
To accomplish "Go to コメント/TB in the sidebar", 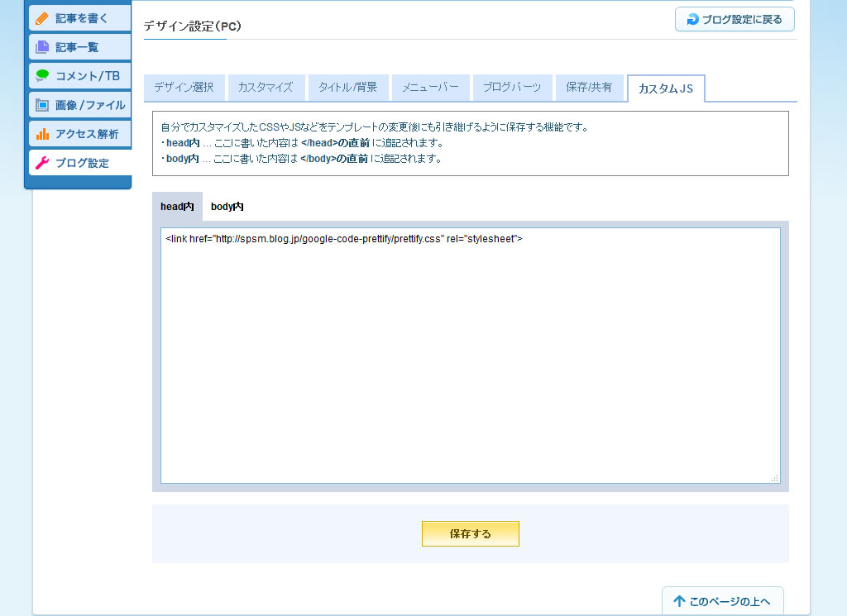I will [x=80, y=75].
